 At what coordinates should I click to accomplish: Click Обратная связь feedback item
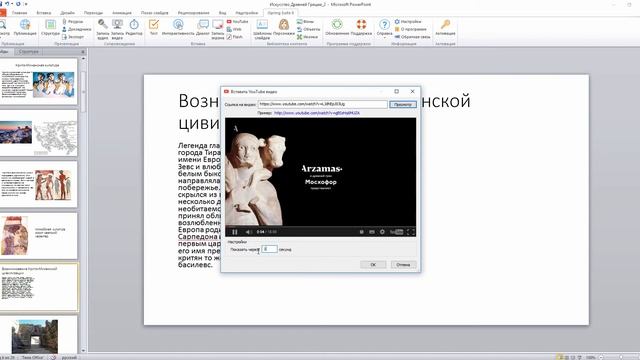pyautogui.click(x=412, y=37)
